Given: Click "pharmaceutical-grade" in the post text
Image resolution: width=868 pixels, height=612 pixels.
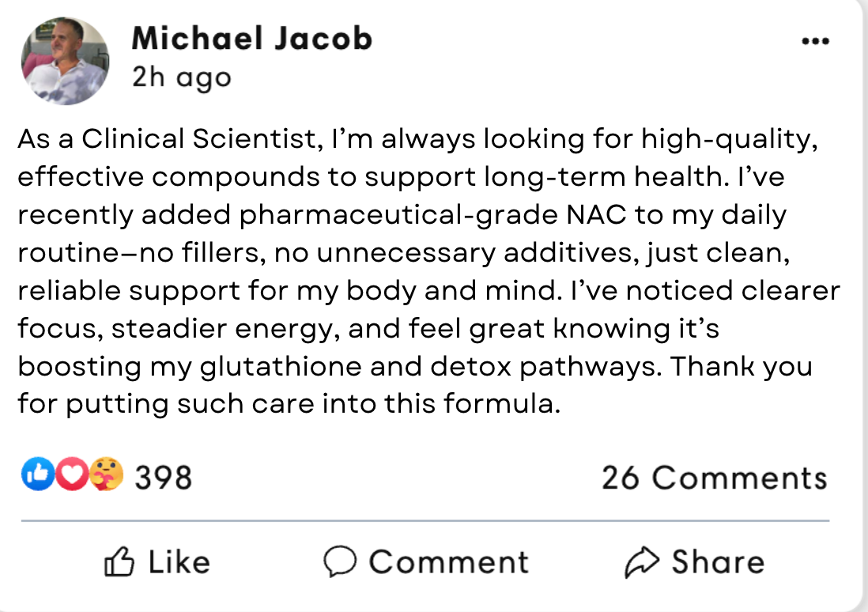Looking at the screenshot, I should coord(361,215).
